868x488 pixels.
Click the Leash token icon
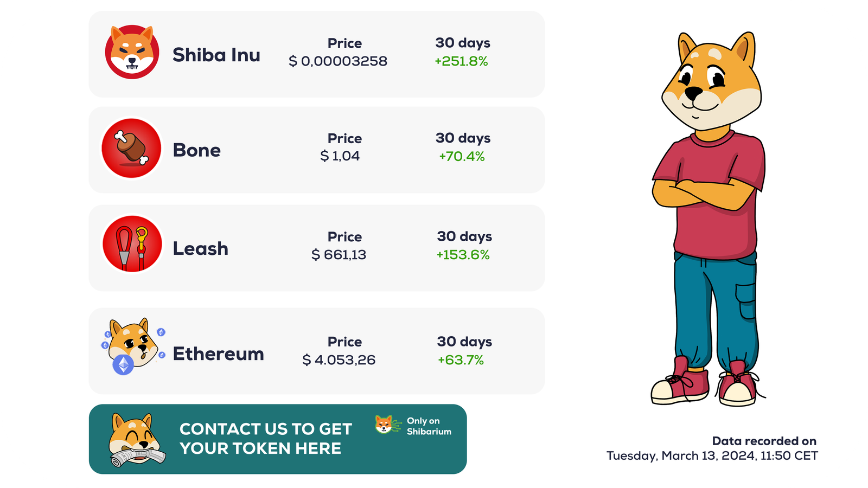coord(132,245)
